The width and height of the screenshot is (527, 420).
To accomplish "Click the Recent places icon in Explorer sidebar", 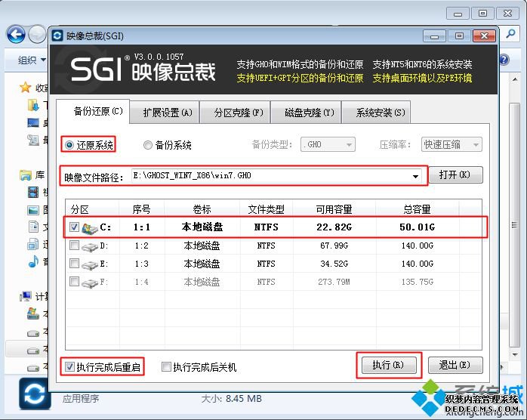I will point(33,140).
